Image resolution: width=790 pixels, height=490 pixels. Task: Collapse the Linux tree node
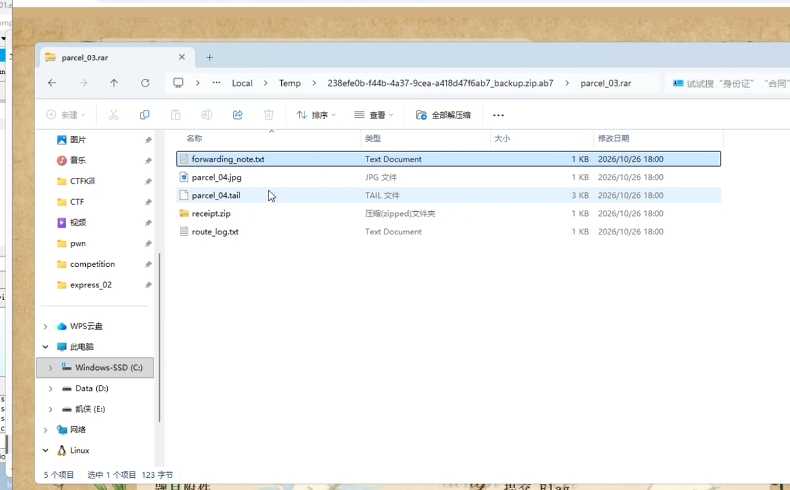point(45,451)
